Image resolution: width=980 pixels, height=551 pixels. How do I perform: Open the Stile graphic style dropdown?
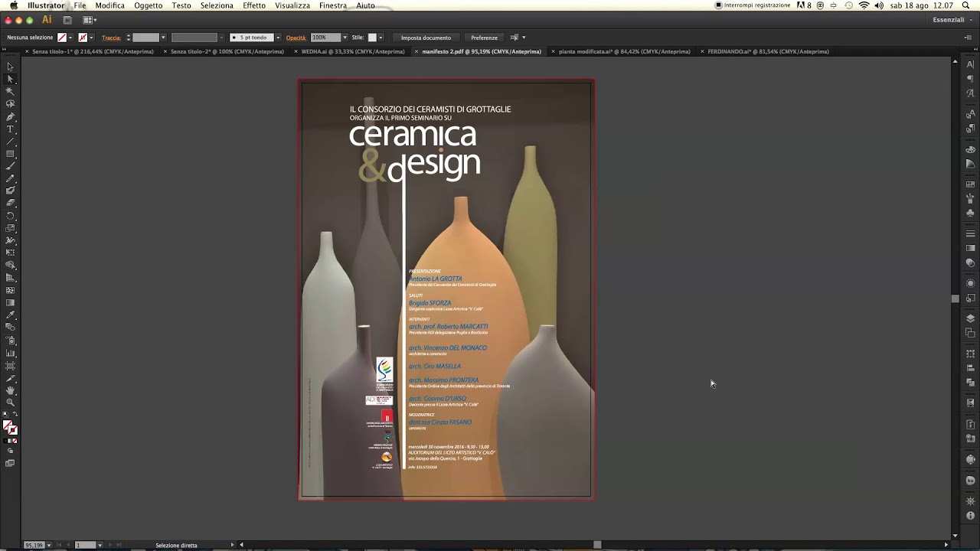pos(381,37)
